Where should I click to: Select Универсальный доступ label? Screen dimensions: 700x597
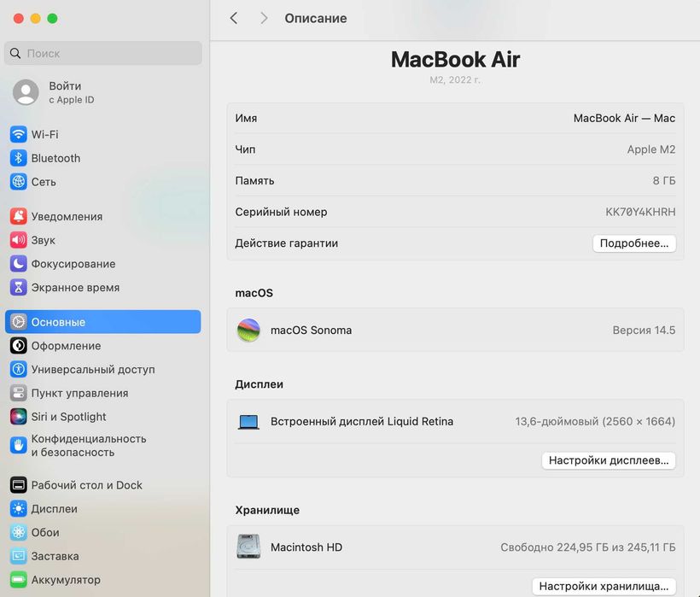pos(93,369)
